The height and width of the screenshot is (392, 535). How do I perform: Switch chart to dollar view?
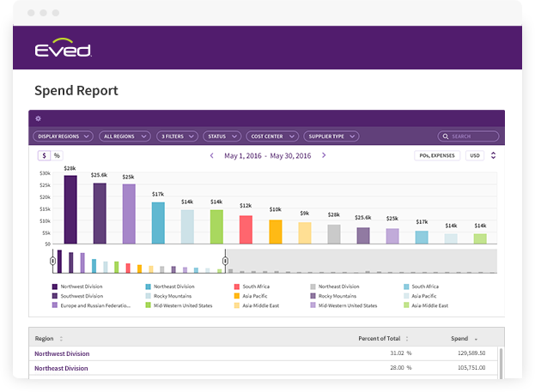pos(44,155)
